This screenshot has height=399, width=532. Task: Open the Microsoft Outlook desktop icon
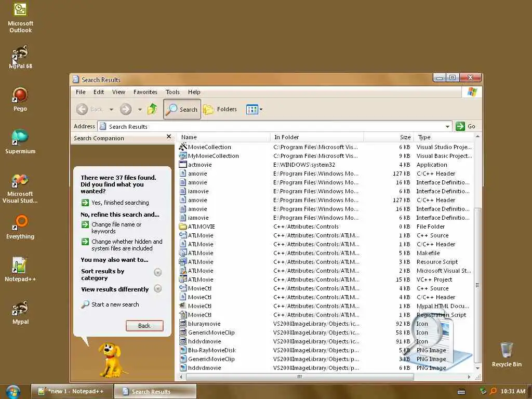(x=20, y=17)
